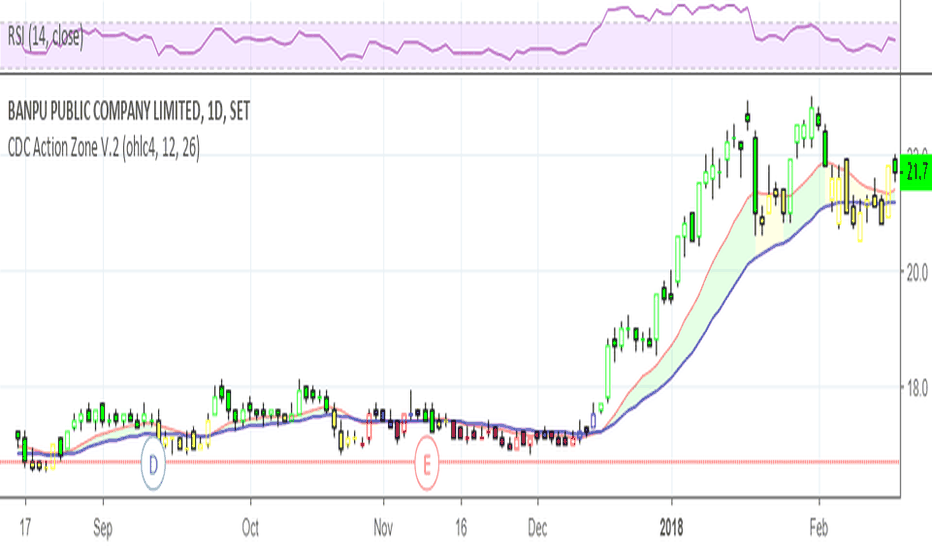Image resolution: width=932 pixels, height=550 pixels.
Task: Click the red horizontal support line
Action: click(x=450, y=461)
